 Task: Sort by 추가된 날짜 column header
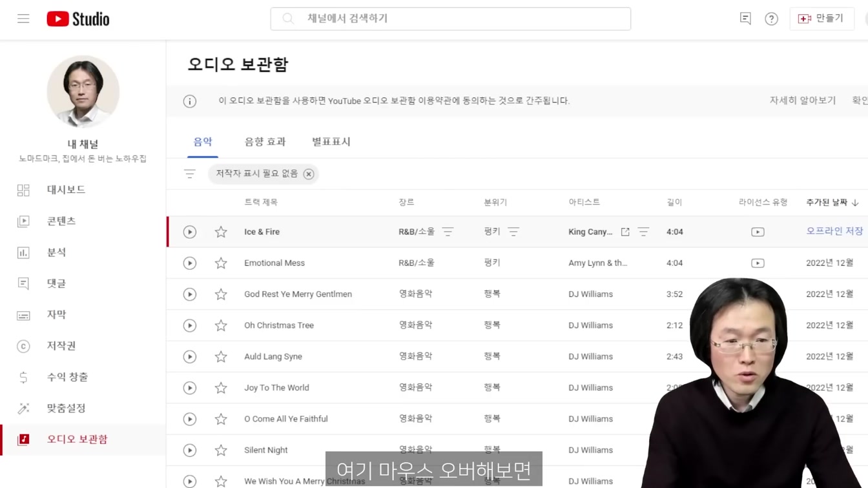pyautogui.click(x=832, y=202)
